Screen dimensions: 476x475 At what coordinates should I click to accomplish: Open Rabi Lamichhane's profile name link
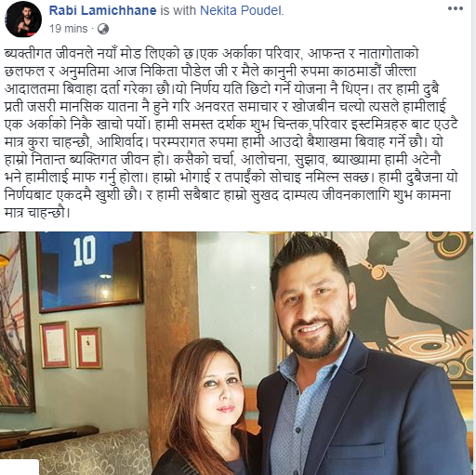coord(103,10)
